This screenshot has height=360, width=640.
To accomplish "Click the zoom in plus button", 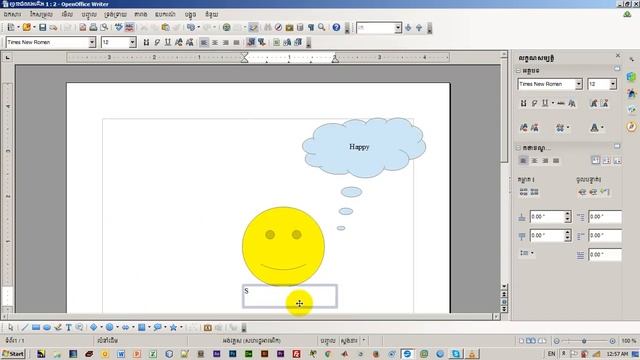I will 612,341.
